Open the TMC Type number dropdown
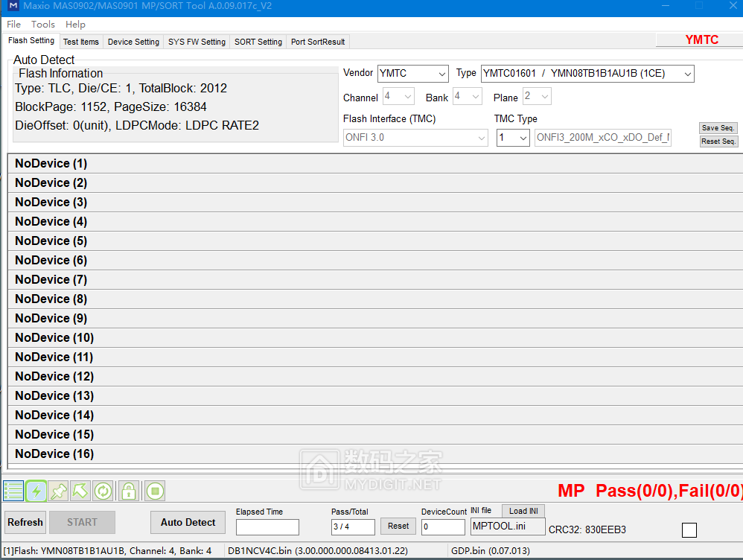743x560 pixels. coord(513,138)
